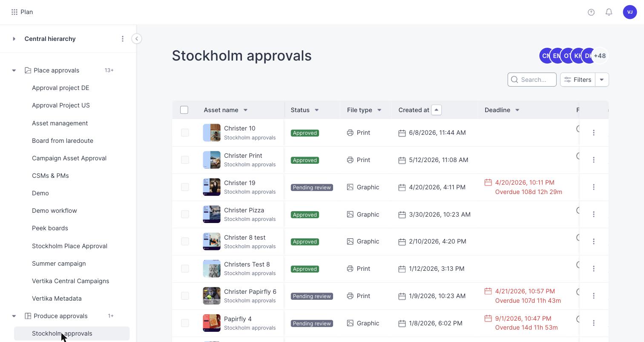Select the Christer Print row checkbox
Viewport: 644px width, 342px height.
pos(185,160)
